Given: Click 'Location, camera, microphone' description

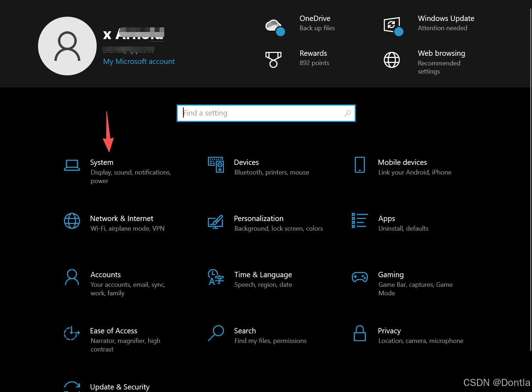Looking at the screenshot, I should click(x=421, y=341).
